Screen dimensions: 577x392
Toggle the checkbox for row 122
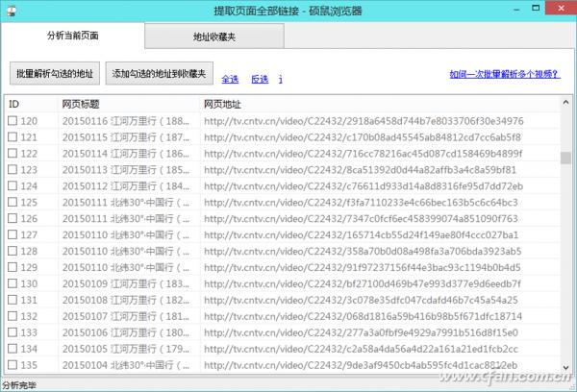(13, 154)
